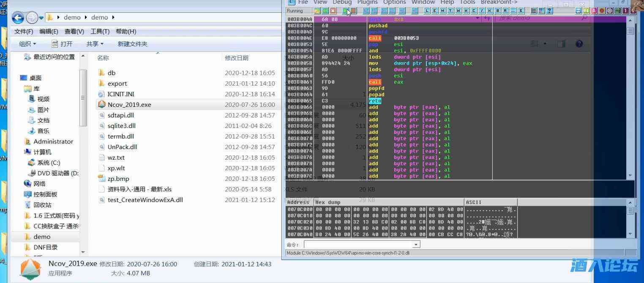This screenshot has height=283, width=644.
Task: Expand the 组织 dropdown in Explorer
Action: [28, 44]
